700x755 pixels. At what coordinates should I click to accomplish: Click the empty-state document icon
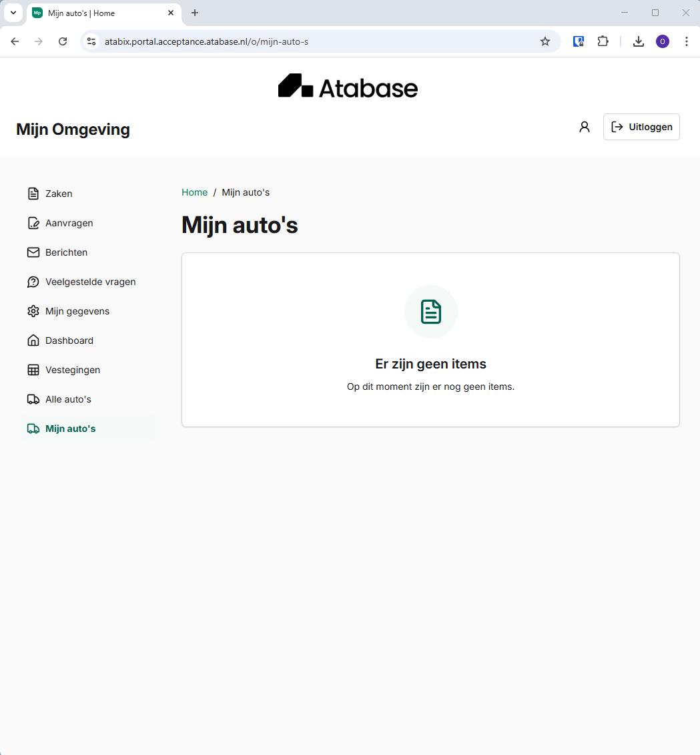[430, 312]
